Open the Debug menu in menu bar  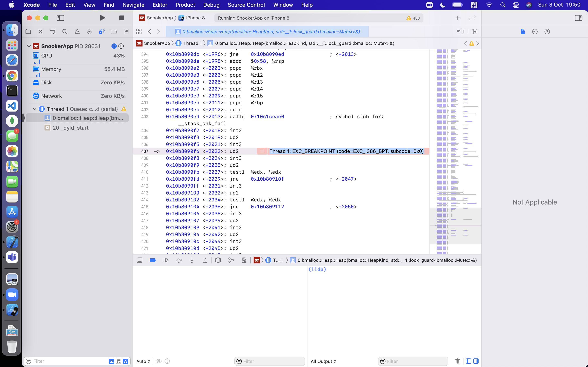211,5
